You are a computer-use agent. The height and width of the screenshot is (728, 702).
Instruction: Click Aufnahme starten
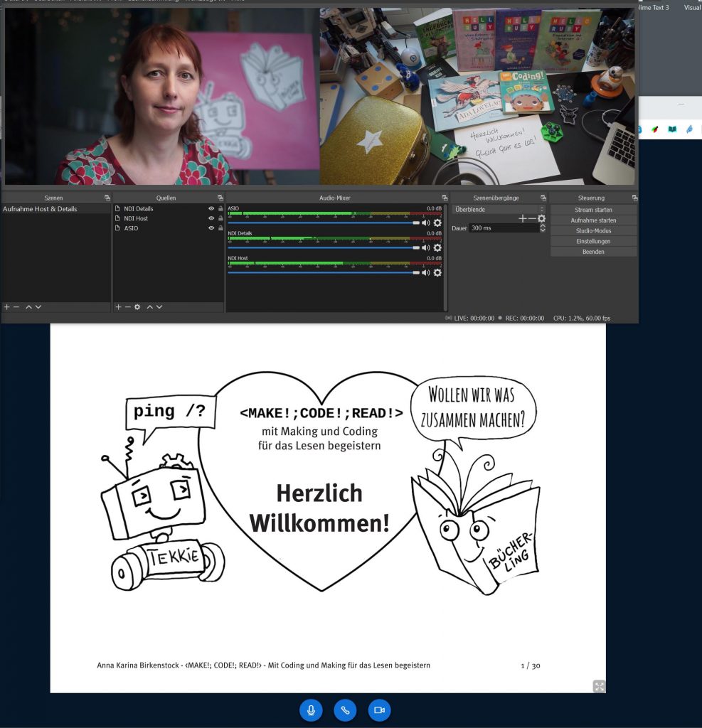(x=593, y=220)
